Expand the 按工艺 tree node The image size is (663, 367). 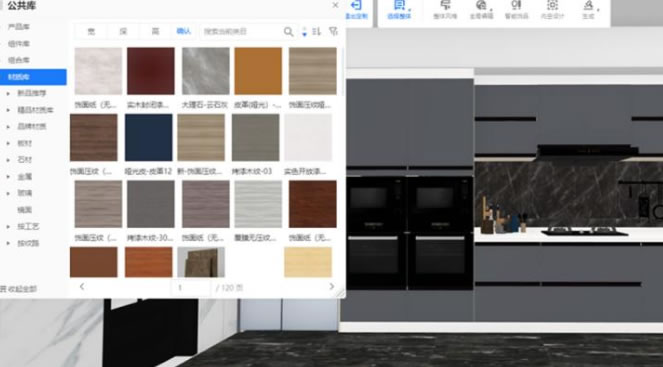point(8,227)
